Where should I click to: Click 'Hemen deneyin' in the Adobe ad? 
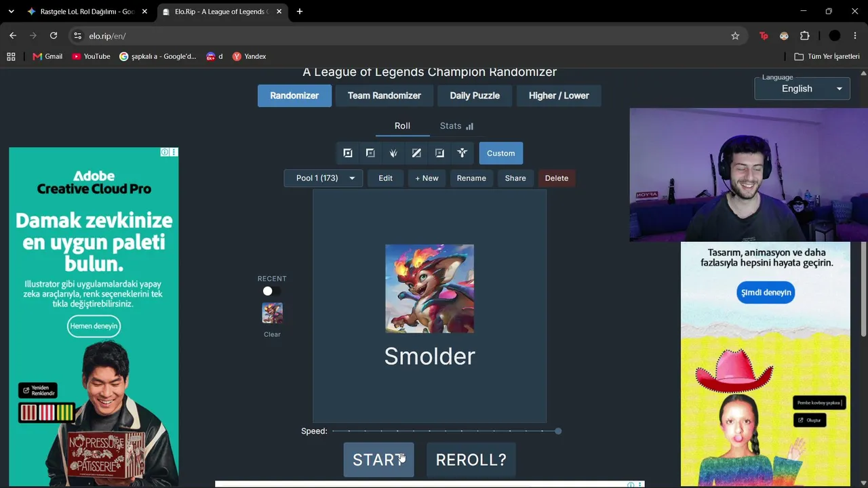(x=94, y=326)
